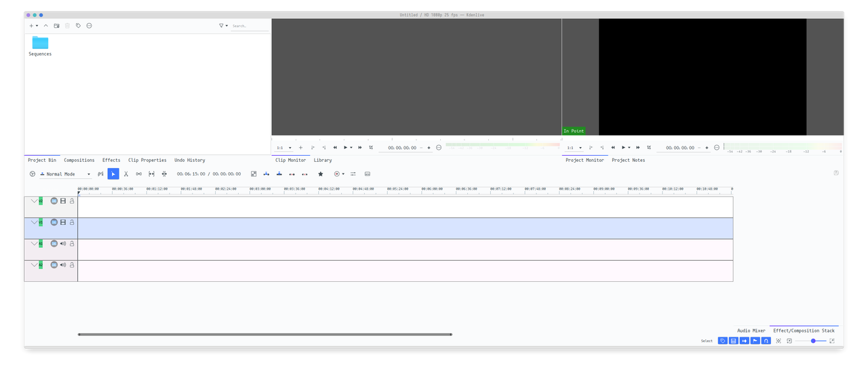Open the Project Notes tab

(629, 160)
